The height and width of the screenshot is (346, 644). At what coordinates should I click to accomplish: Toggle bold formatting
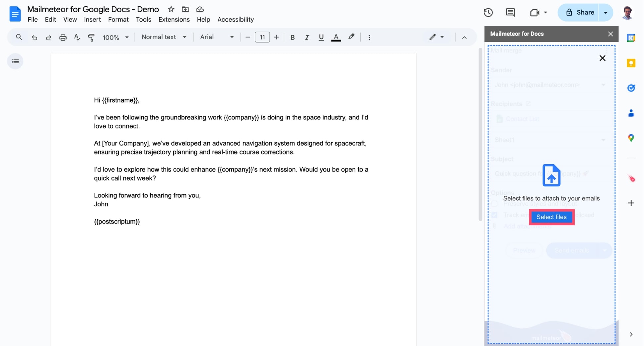[292, 37]
